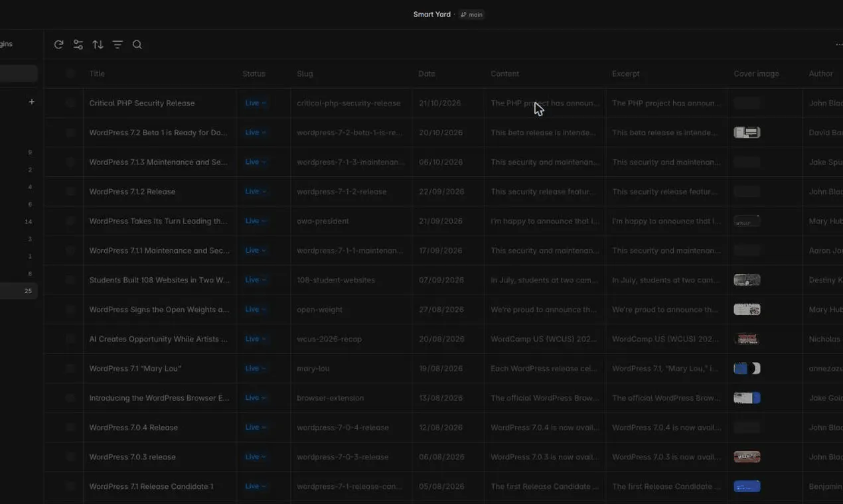Click the Status column header
The width and height of the screenshot is (843, 504).
coord(254,74)
